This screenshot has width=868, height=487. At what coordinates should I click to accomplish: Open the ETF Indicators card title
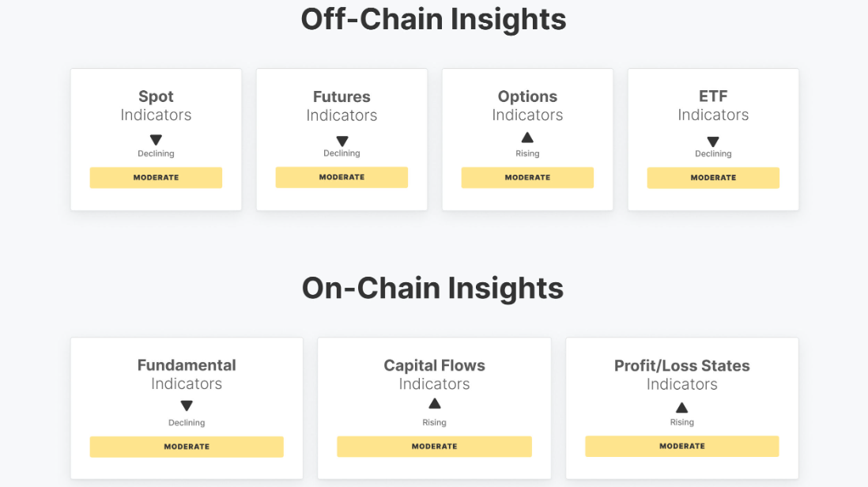(x=713, y=105)
